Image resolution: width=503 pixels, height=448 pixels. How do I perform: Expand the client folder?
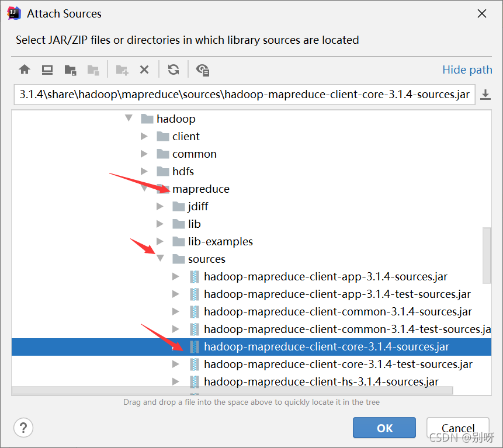(x=144, y=136)
